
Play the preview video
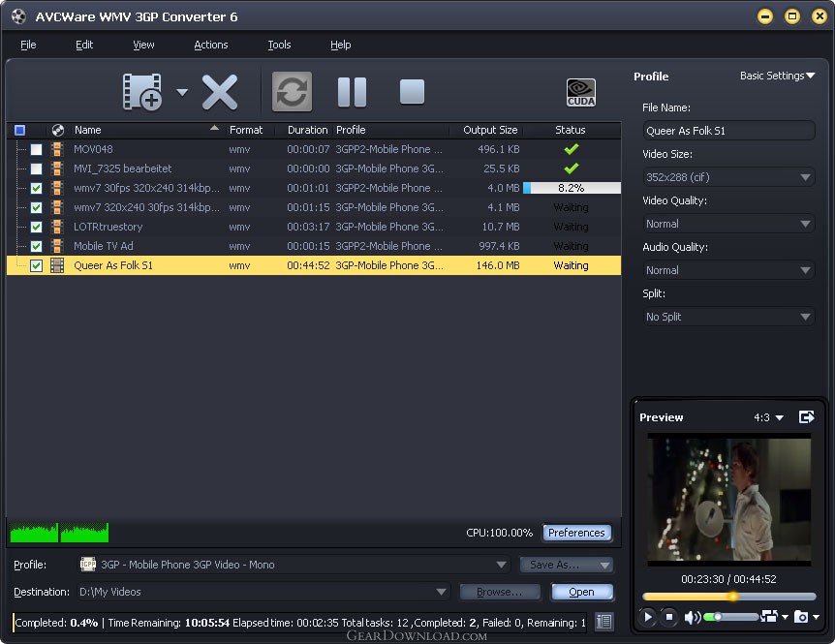point(647,617)
